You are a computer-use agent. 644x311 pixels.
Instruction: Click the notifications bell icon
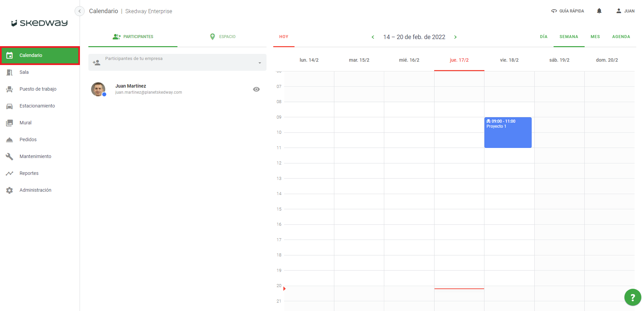[599, 11]
